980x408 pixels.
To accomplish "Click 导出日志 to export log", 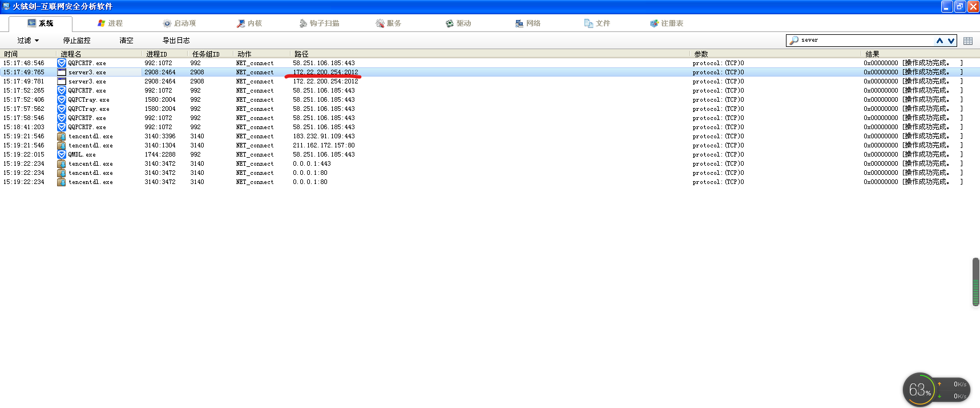I will [176, 41].
